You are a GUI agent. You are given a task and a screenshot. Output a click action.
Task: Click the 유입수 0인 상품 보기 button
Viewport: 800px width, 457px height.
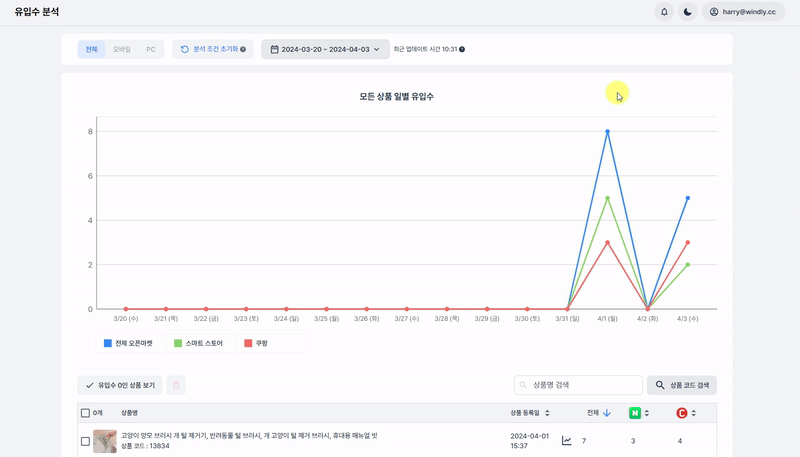coord(120,385)
